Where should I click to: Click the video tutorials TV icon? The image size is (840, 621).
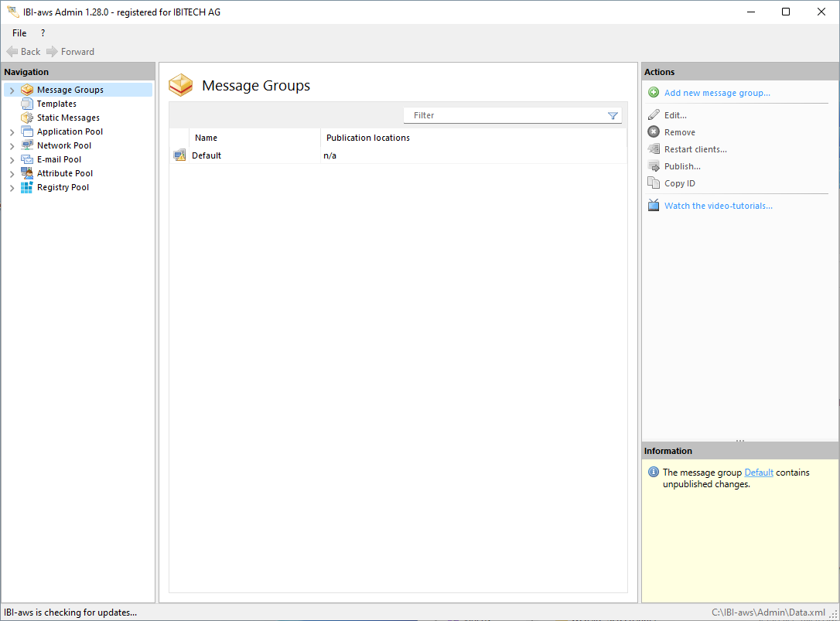point(654,206)
